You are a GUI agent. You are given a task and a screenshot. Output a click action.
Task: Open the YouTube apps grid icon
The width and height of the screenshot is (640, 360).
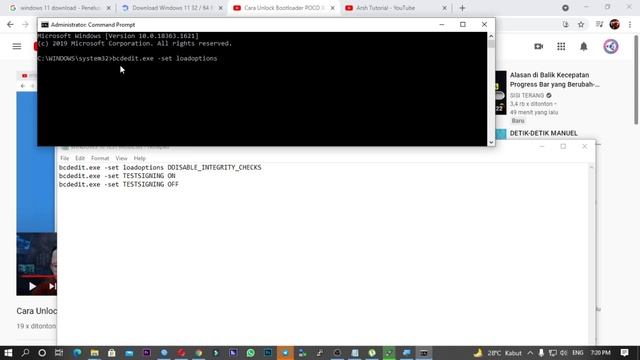[x=561, y=47]
